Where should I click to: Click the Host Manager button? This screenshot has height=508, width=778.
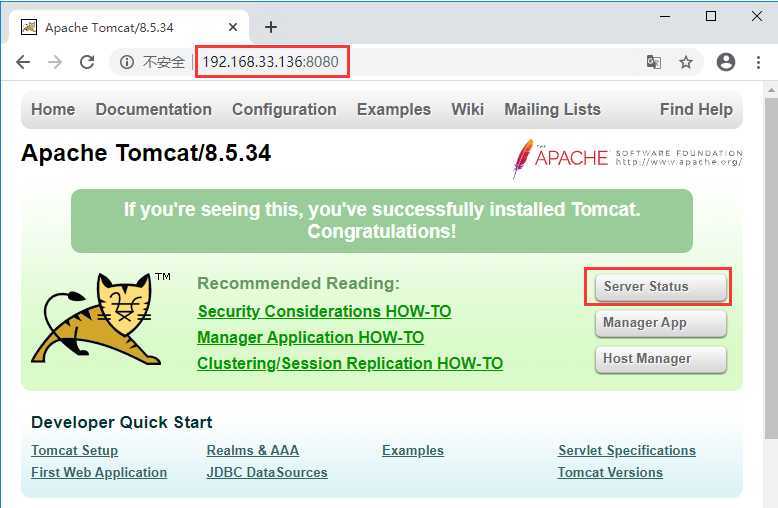[x=660, y=359]
